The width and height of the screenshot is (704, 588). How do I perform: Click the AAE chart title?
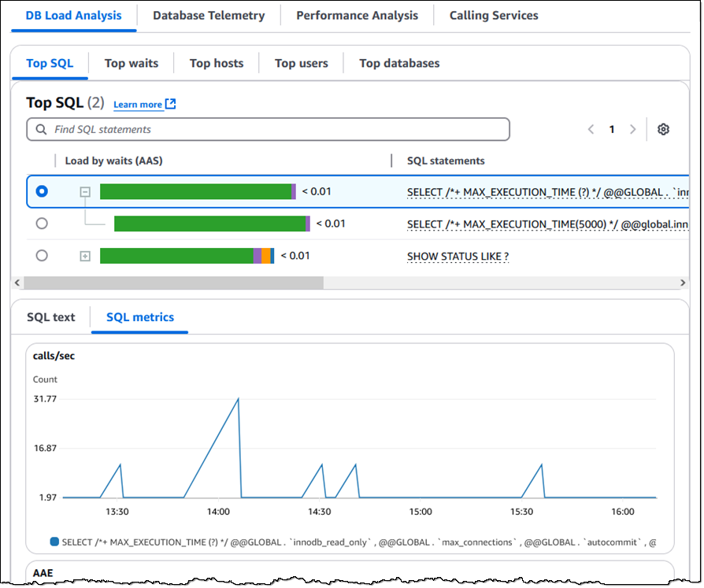click(43, 573)
